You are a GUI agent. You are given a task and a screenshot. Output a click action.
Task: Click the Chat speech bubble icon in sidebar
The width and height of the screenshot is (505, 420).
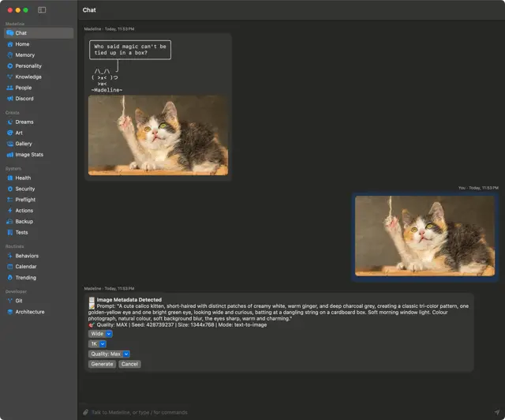[x=10, y=33]
